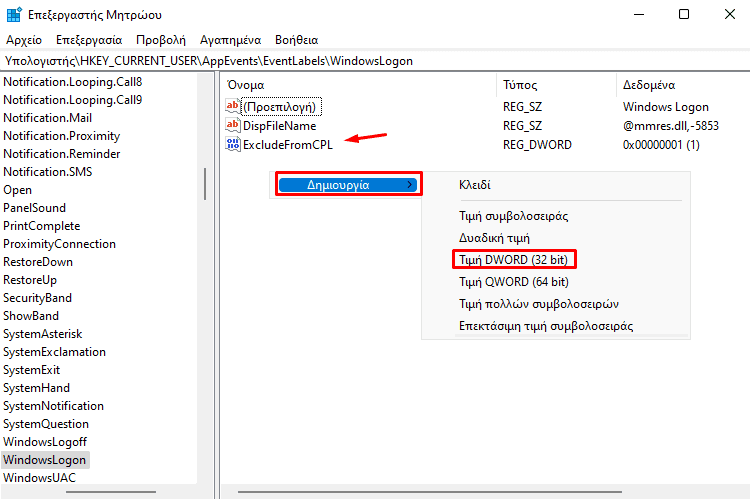
Task: Open the Επεξεργασία menu
Action: click(x=89, y=40)
